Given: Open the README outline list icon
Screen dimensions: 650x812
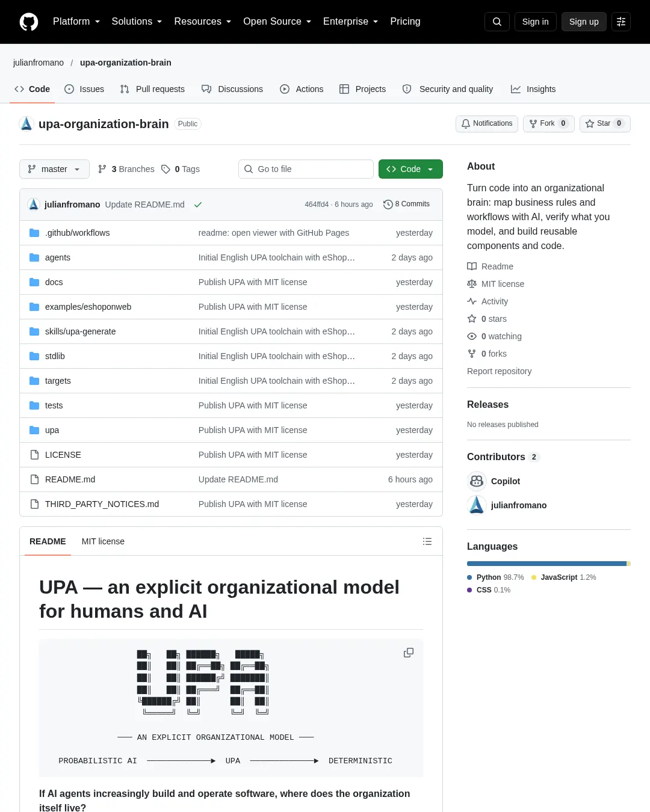Looking at the screenshot, I should point(427,541).
